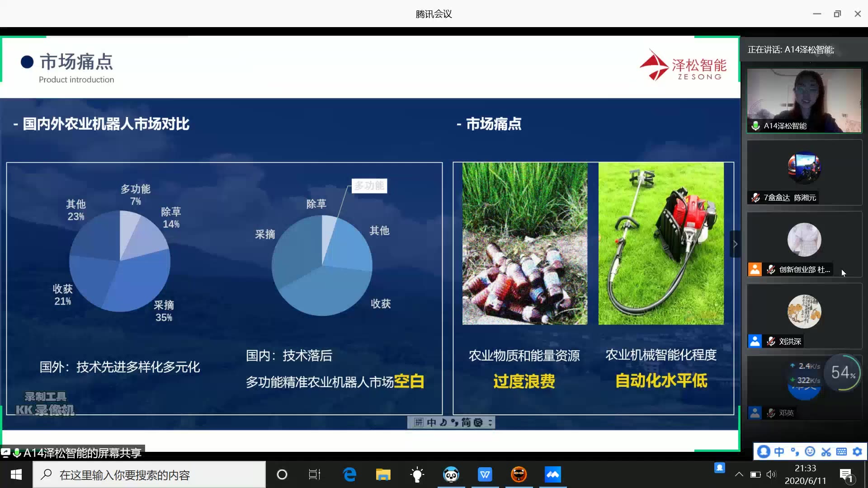Screen dimensions: 868x488
Task: Open the Action Center notification icon
Action: tap(846, 475)
